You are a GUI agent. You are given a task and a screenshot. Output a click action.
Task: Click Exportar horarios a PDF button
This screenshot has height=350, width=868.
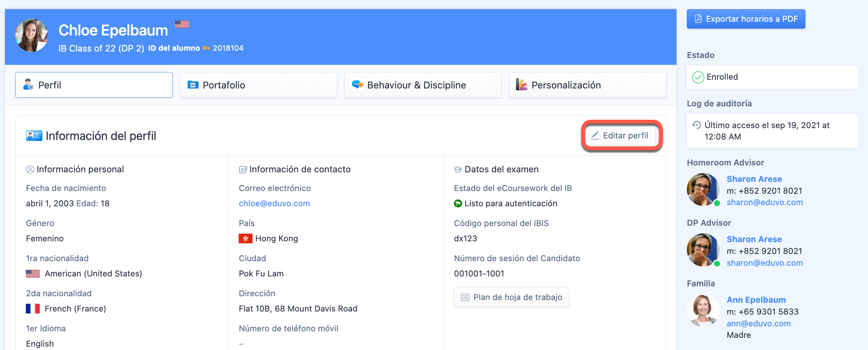tap(746, 19)
